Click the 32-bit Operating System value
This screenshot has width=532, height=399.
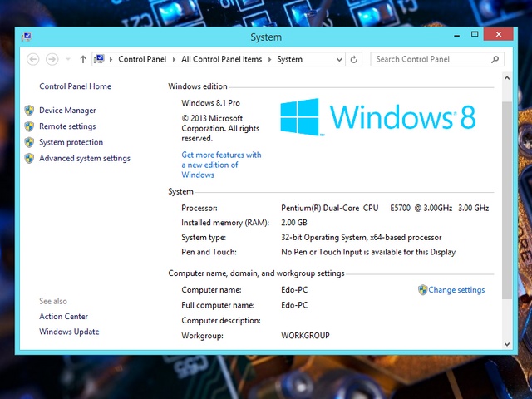(x=362, y=237)
